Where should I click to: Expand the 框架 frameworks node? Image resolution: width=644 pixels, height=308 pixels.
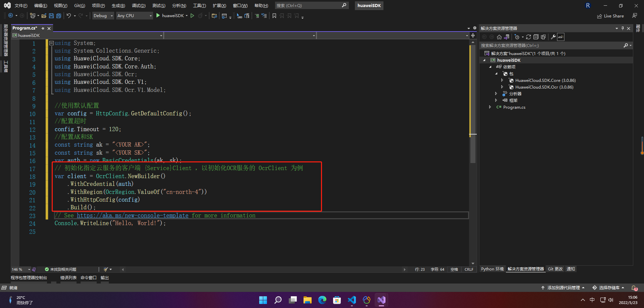coord(496,100)
